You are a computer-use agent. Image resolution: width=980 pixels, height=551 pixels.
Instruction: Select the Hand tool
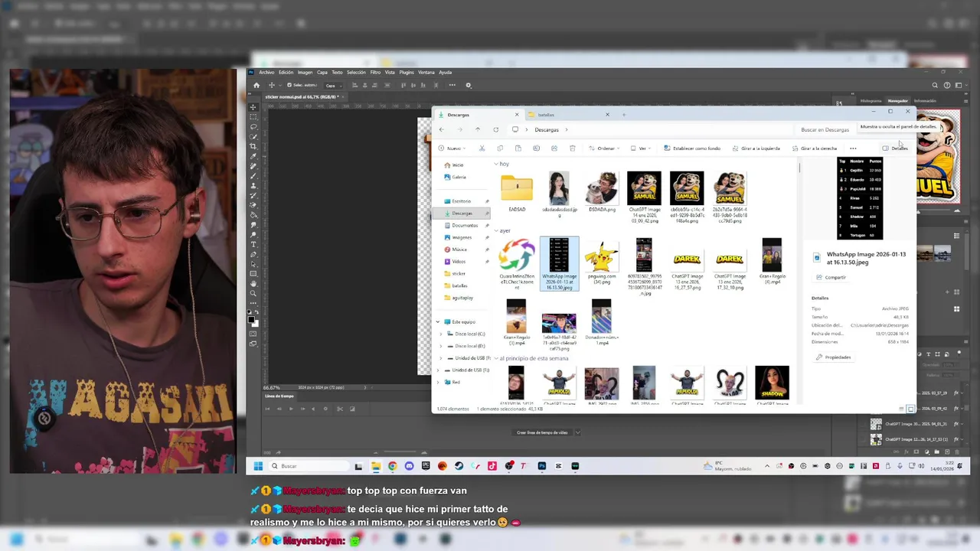[253, 283]
